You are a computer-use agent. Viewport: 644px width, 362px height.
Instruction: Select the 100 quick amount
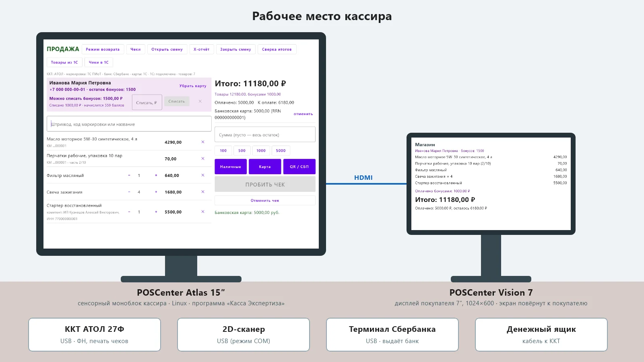point(223,150)
